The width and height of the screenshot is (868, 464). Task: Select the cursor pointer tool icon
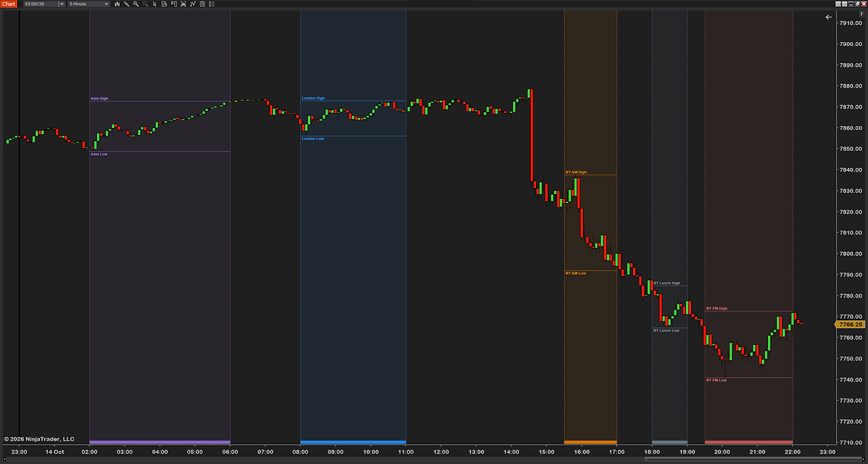click(x=154, y=3)
